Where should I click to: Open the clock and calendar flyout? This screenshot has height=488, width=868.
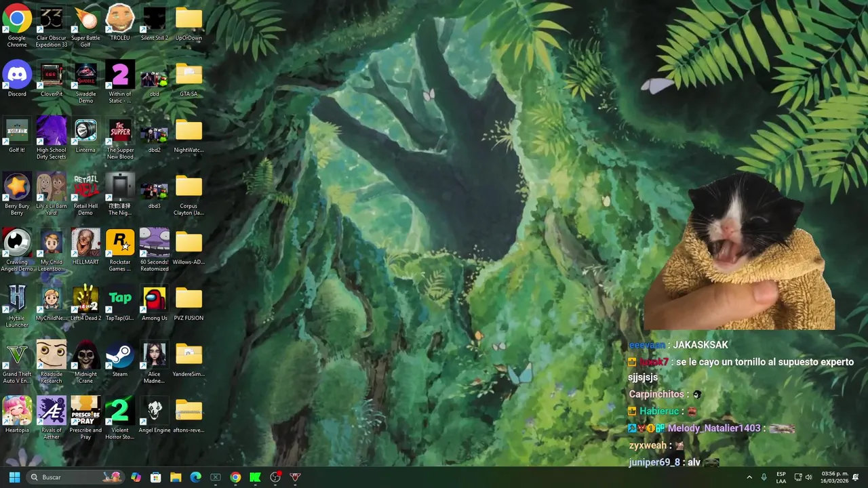tap(835, 477)
